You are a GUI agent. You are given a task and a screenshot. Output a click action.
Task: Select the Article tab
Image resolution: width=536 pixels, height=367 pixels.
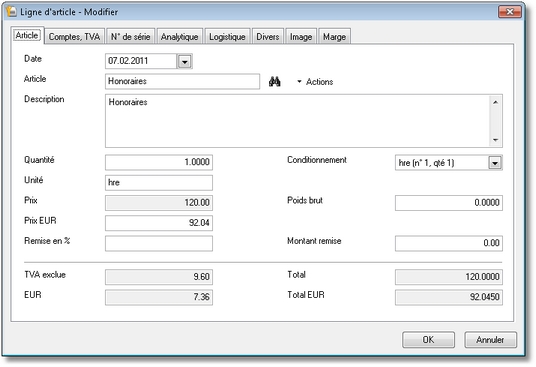[x=27, y=35]
